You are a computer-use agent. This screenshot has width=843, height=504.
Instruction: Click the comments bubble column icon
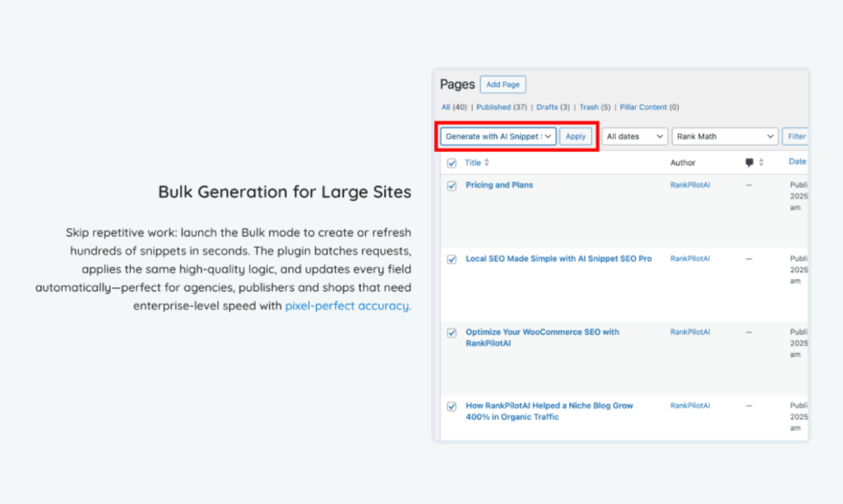pyautogui.click(x=749, y=162)
